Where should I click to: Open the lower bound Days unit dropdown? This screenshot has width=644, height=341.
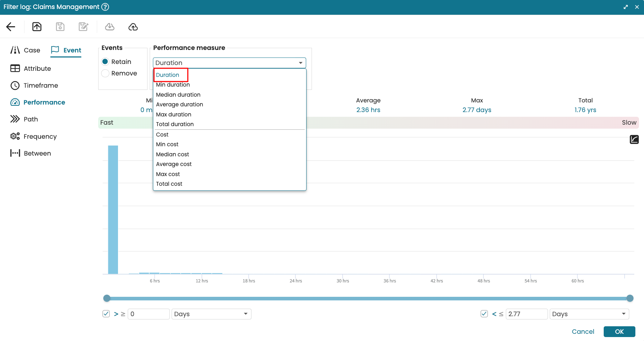(x=211, y=314)
